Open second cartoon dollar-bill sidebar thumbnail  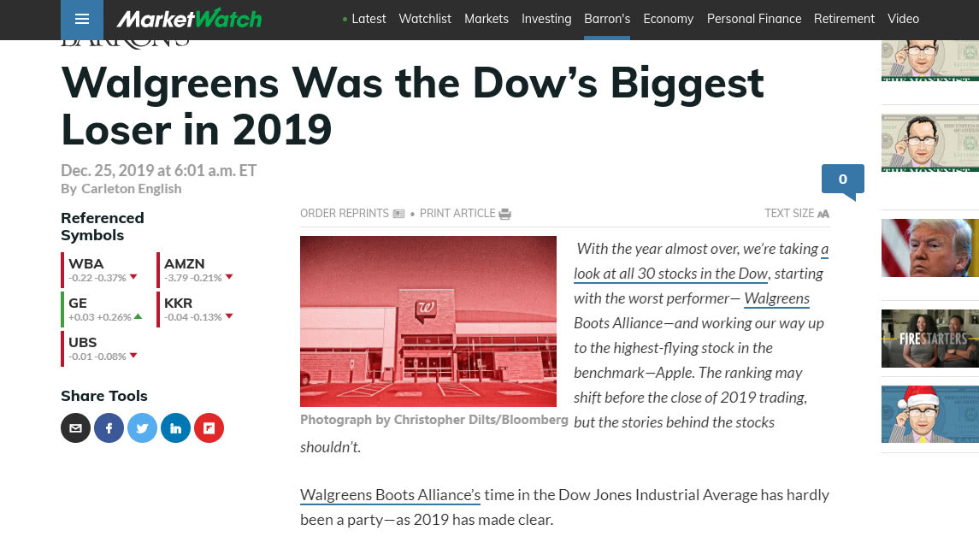click(930, 143)
